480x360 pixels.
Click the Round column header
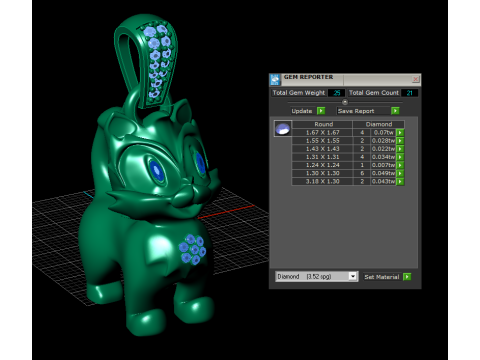pos(322,124)
